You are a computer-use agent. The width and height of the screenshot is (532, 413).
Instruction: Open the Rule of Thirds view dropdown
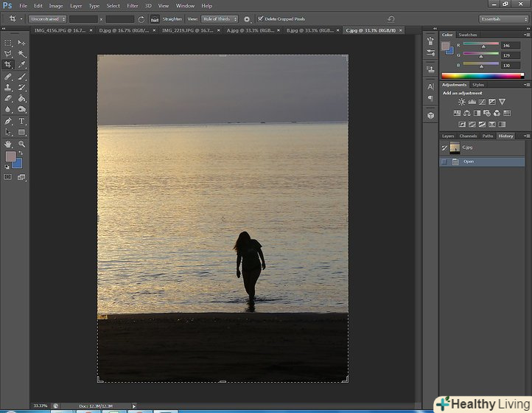[x=220, y=18]
